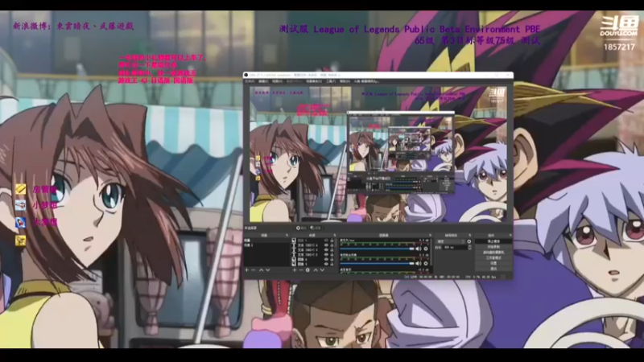Image resolution: width=644 pixels, height=362 pixels.
Task: Click the transition duration input field
Action: [455, 248]
